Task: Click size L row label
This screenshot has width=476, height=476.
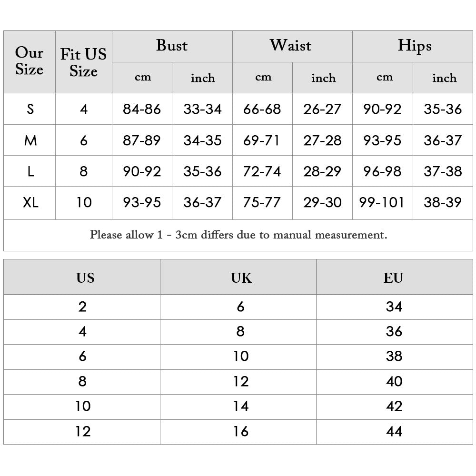Action: pyautogui.click(x=30, y=171)
